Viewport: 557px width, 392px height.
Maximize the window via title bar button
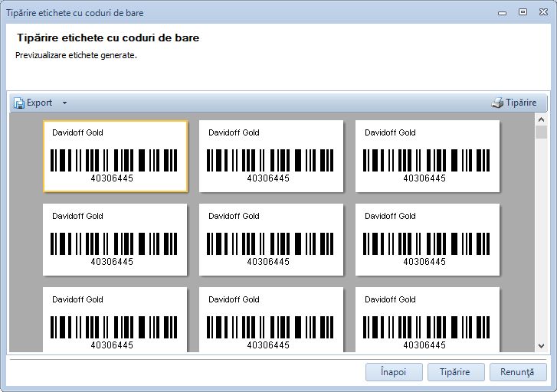pos(523,12)
